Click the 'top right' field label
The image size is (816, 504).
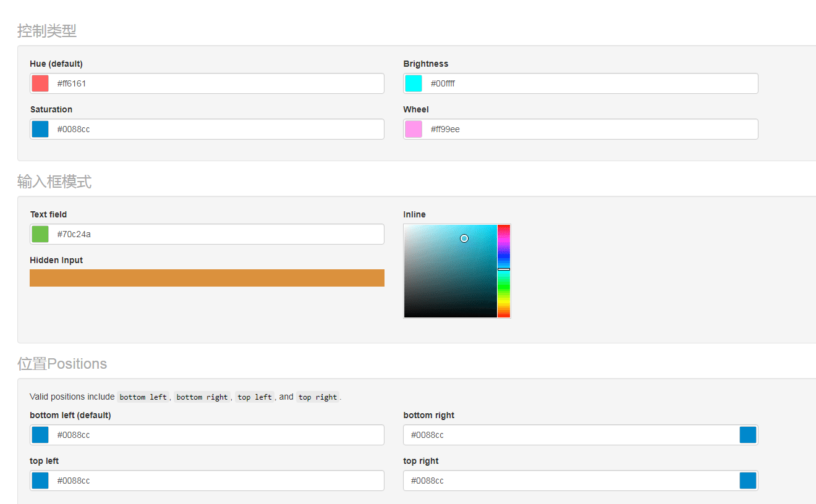421,461
